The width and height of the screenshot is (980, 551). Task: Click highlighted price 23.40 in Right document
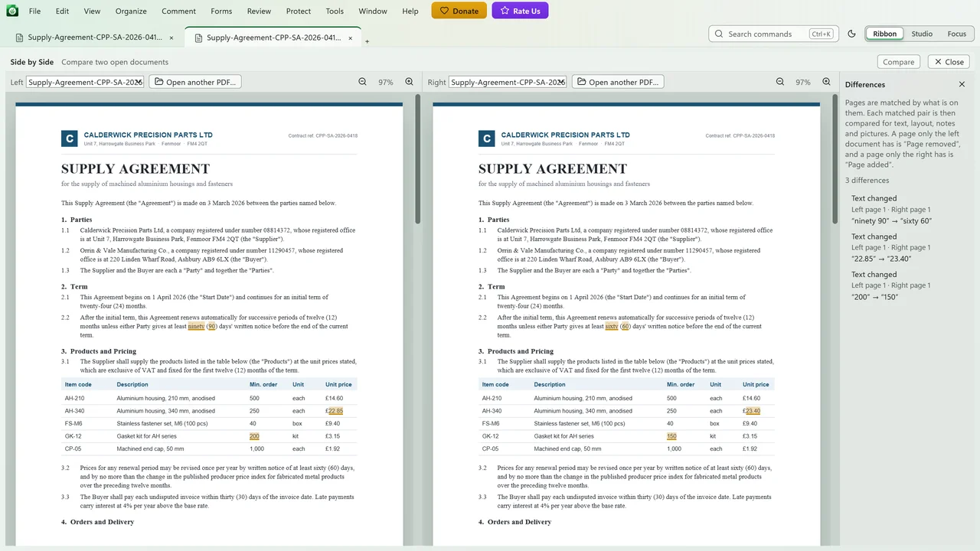753,411
